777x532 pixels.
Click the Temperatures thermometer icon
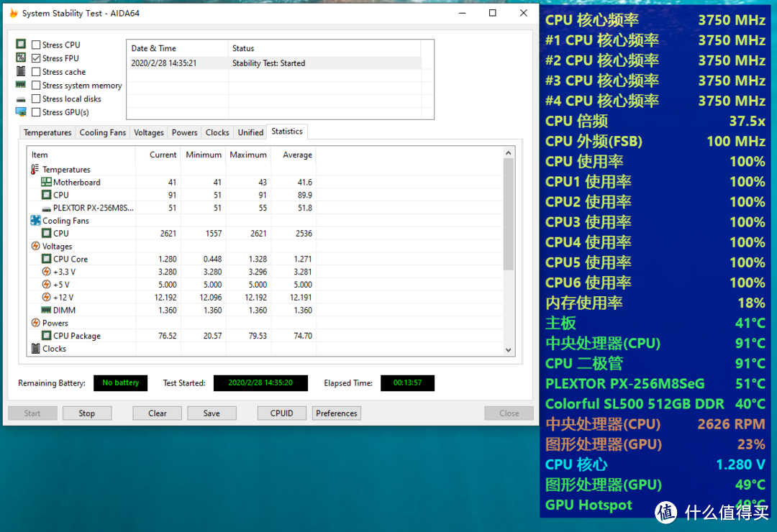35,170
